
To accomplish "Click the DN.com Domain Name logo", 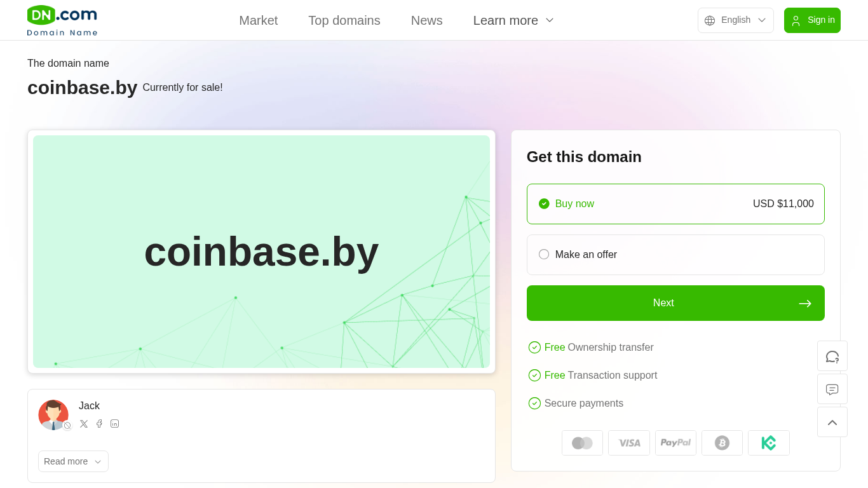I will point(62,20).
